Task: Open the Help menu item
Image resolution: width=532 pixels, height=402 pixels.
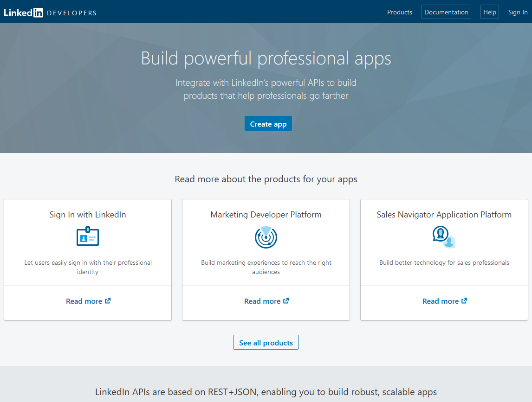Action: [490, 12]
